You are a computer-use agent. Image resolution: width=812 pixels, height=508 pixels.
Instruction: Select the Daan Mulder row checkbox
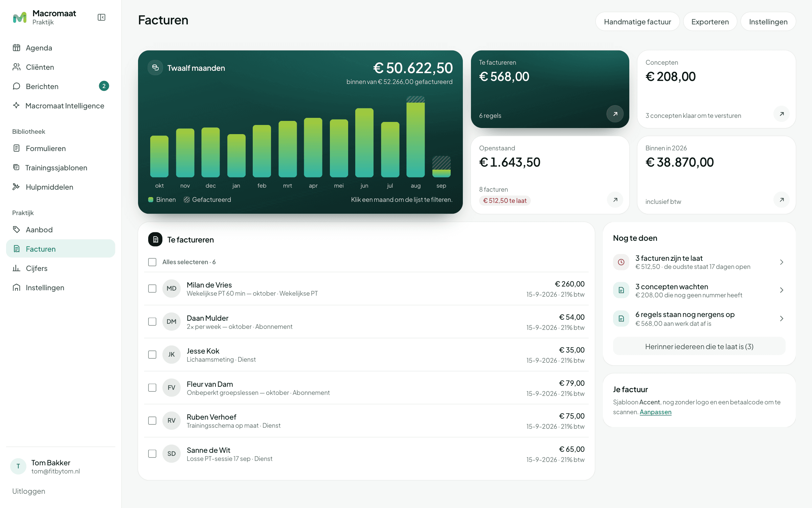click(152, 321)
